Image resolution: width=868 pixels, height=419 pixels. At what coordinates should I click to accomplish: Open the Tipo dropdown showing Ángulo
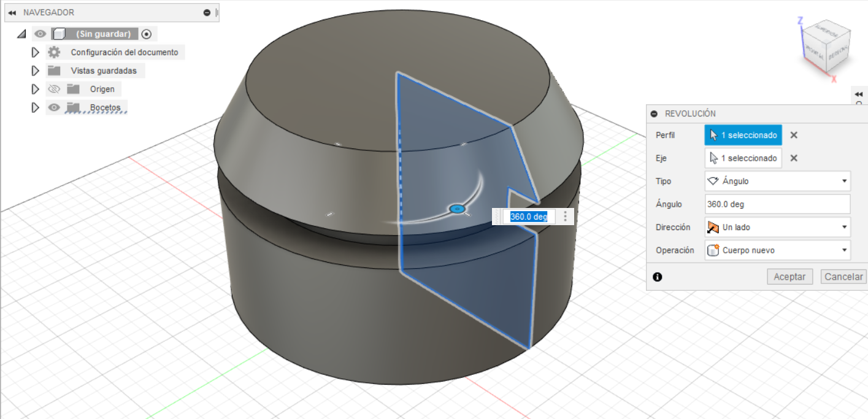pyautogui.click(x=778, y=181)
